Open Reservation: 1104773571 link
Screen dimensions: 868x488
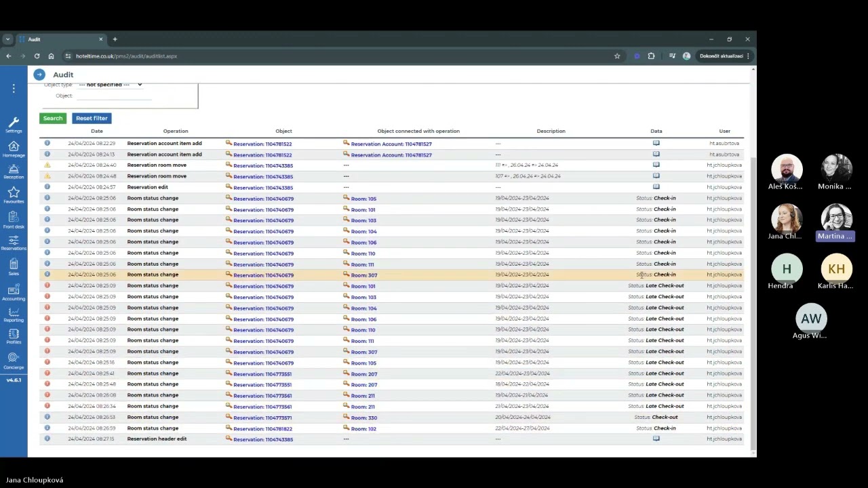coord(262,418)
